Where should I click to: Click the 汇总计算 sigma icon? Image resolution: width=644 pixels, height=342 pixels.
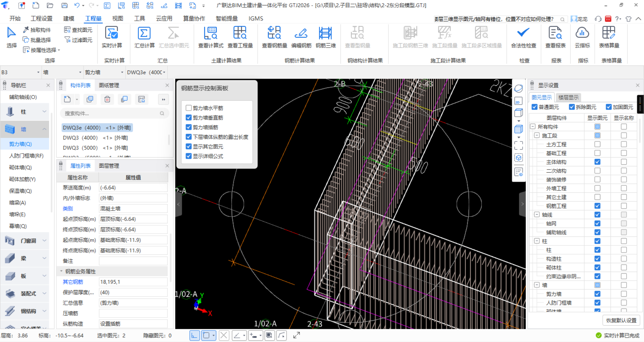click(144, 34)
